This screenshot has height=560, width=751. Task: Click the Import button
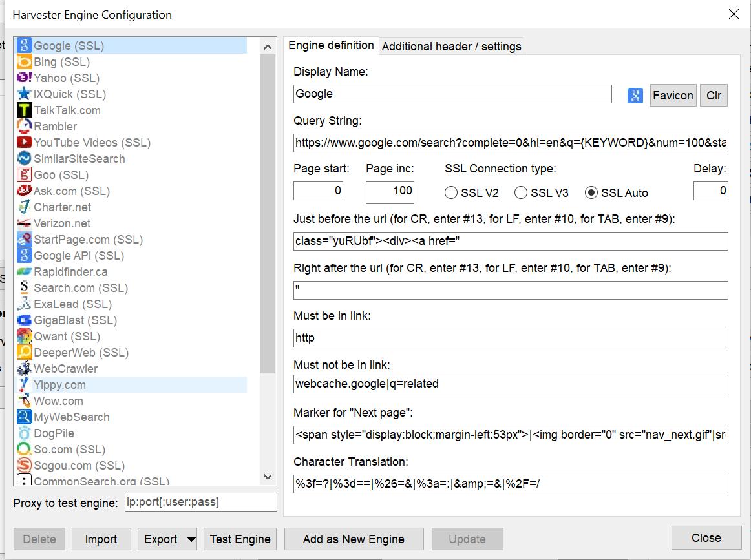click(x=101, y=539)
